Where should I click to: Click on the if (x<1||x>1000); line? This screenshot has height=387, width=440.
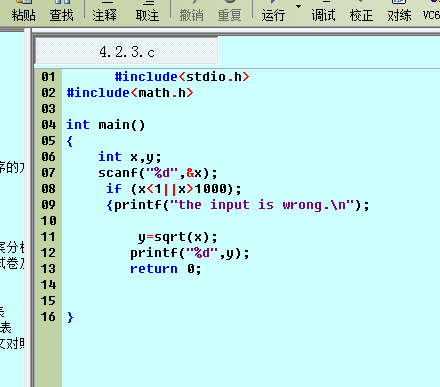tap(174, 189)
